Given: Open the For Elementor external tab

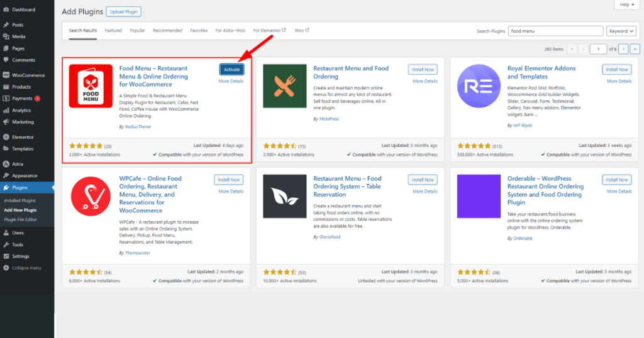Looking at the screenshot, I should pyautogui.click(x=269, y=30).
